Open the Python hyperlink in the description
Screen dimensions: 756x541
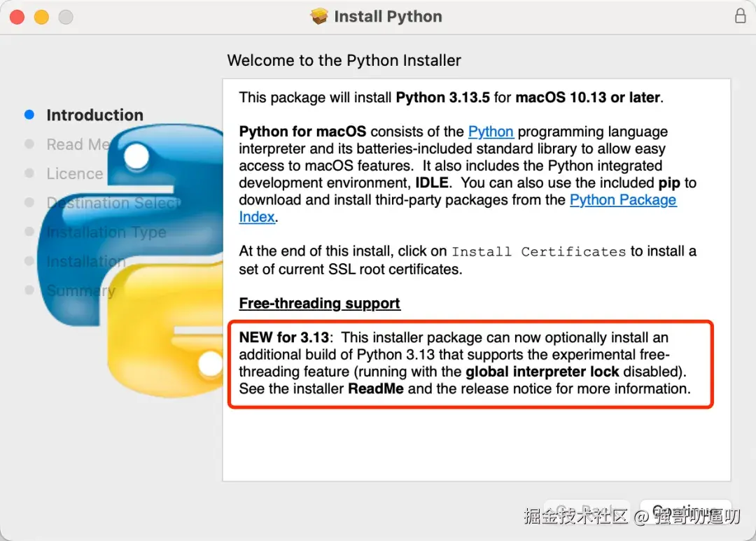(491, 132)
